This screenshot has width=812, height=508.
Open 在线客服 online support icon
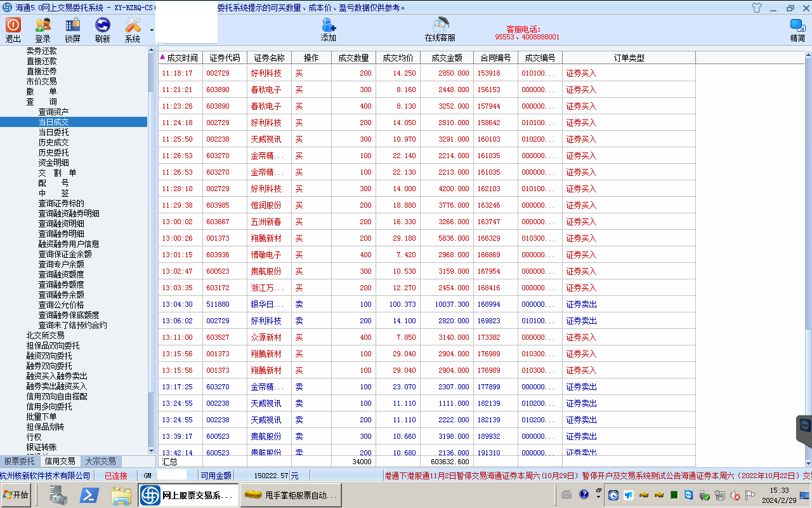(x=440, y=25)
